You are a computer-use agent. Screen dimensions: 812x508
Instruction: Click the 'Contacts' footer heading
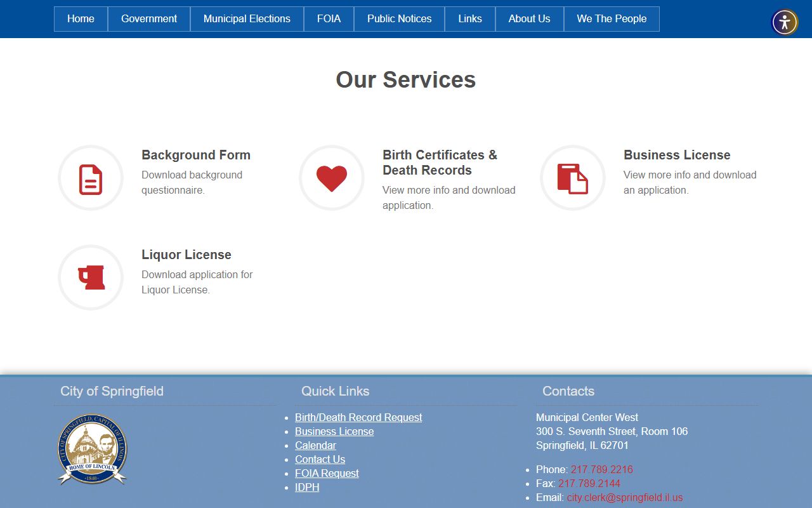point(568,391)
